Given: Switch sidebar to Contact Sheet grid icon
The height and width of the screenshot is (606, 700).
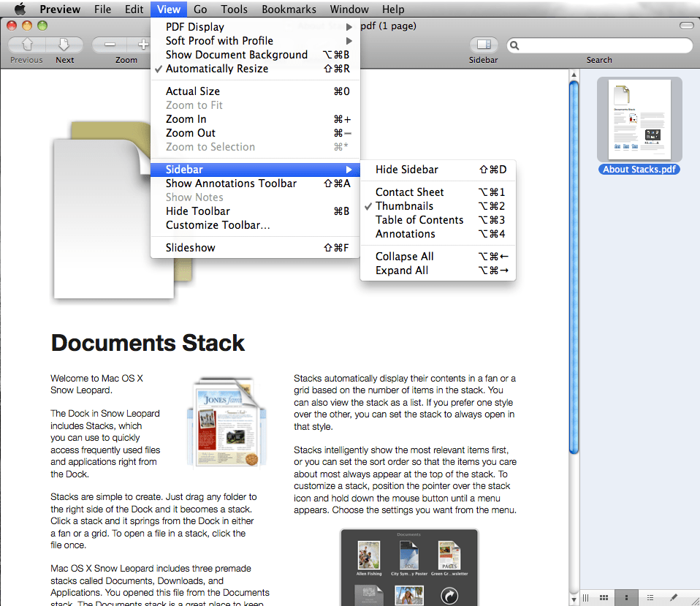Looking at the screenshot, I should (604, 597).
